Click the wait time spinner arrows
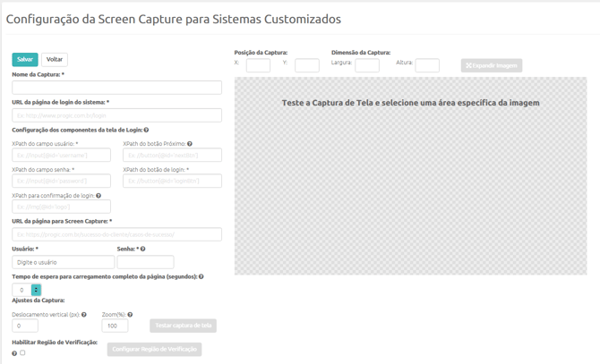The width and height of the screenshot is (600, 364). 36,290
